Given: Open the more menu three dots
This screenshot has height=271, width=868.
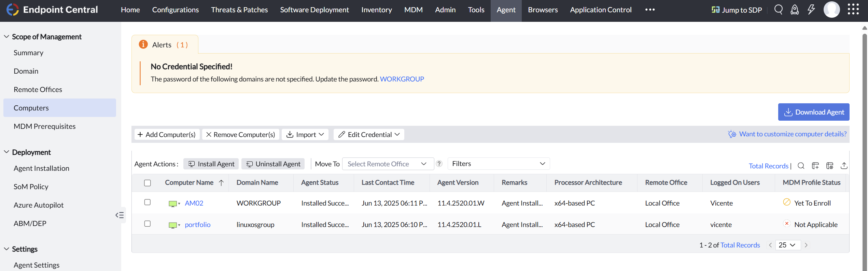Looking at the screenshot, I should 650,10.
